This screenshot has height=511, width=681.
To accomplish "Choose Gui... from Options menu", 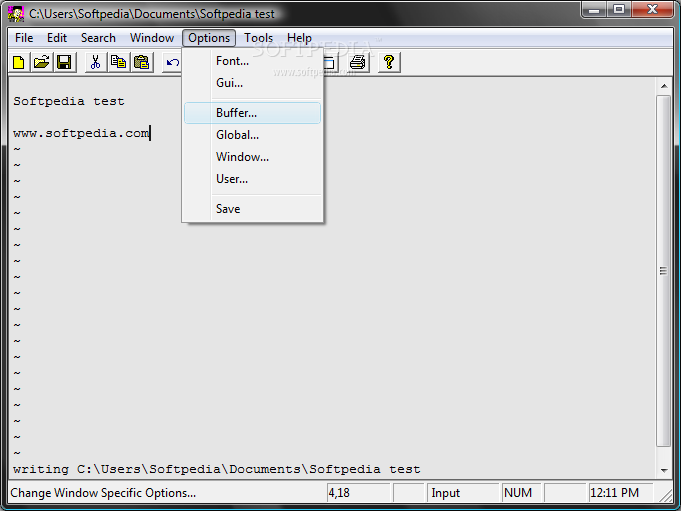I will (x=252, y=83).
